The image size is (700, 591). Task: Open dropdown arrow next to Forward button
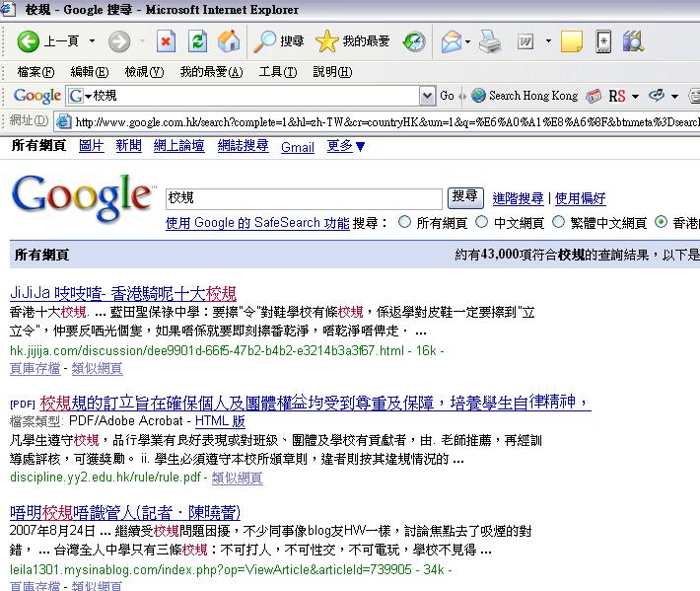[142, 41]
